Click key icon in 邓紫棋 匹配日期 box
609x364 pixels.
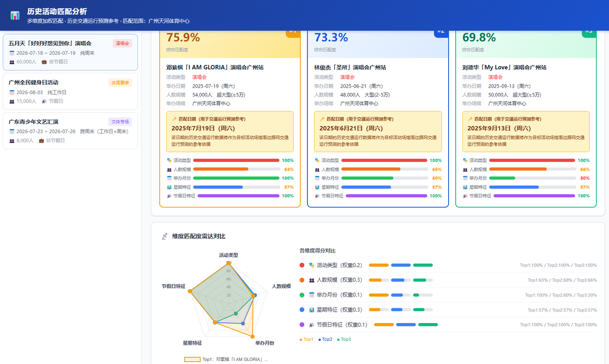tap(174, 119)
